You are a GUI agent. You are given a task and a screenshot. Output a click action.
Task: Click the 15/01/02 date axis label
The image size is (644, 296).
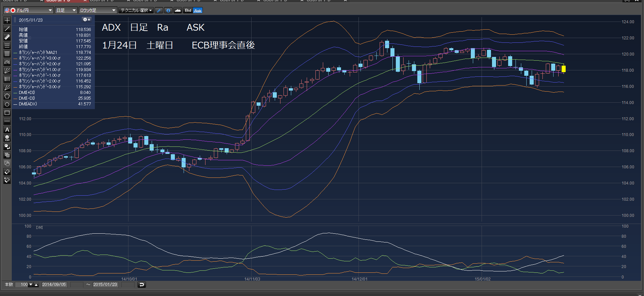tap(483, 279)
